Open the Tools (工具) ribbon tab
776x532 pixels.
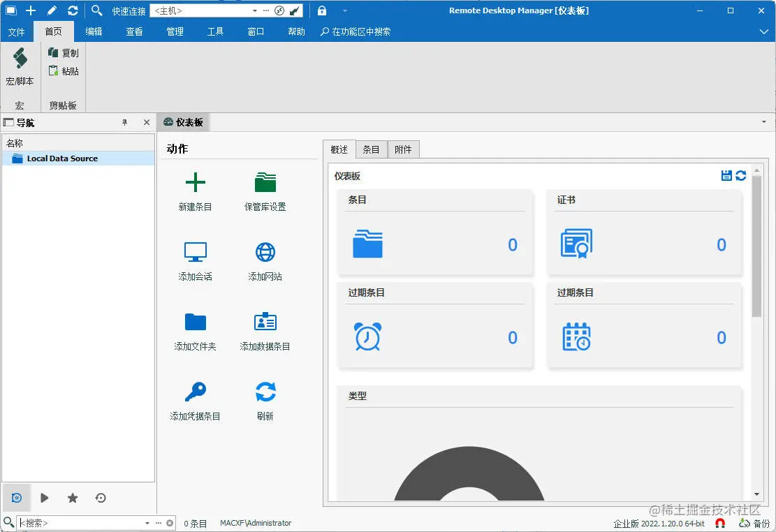click(x=215, y=31)
